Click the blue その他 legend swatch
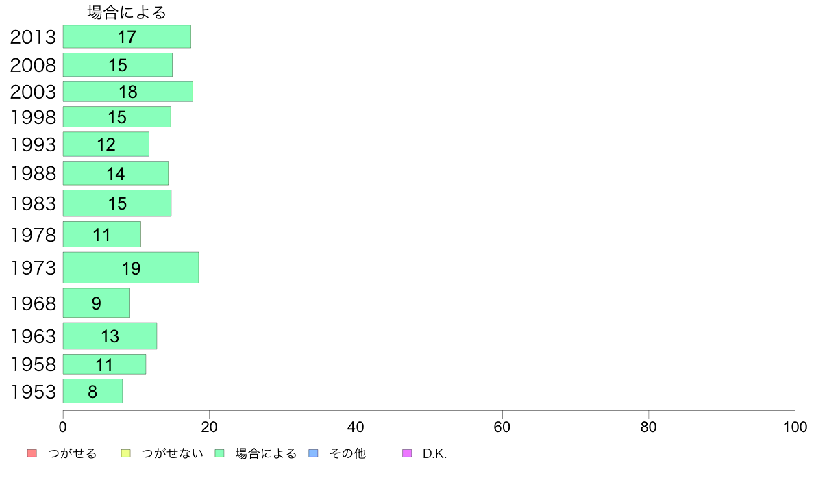 tap(314, 453)
